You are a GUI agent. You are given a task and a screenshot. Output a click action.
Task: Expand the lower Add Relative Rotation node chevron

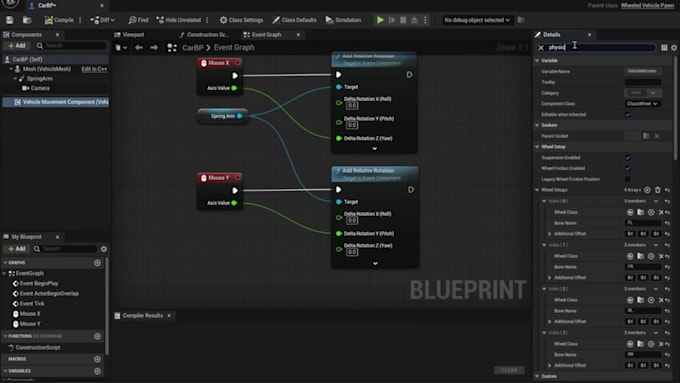[375, 263]
